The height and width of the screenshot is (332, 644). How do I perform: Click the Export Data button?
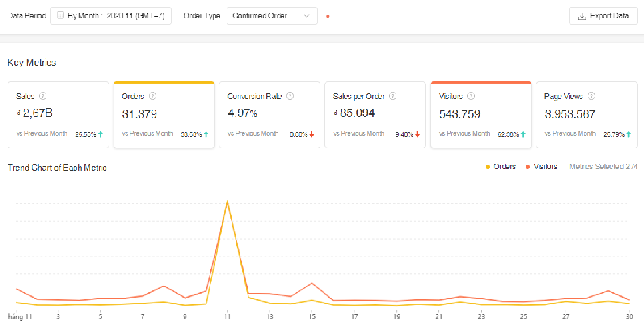click(x=603, y=16)
